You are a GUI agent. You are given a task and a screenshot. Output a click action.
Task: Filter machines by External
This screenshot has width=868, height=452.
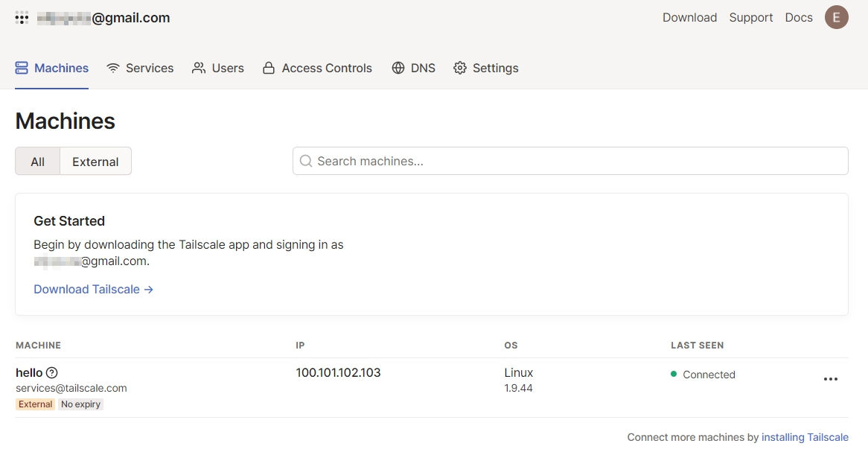(95, 162)
